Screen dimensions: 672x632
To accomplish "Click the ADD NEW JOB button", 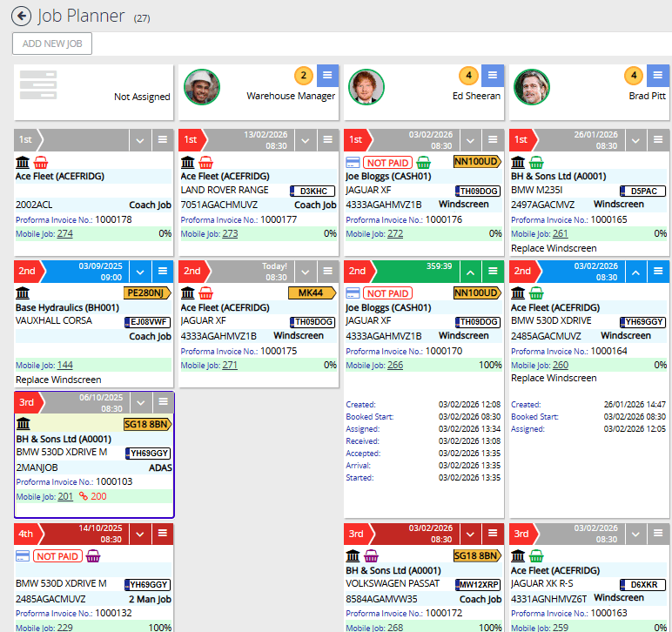I will pyautogui.click(x=52, y=44).
